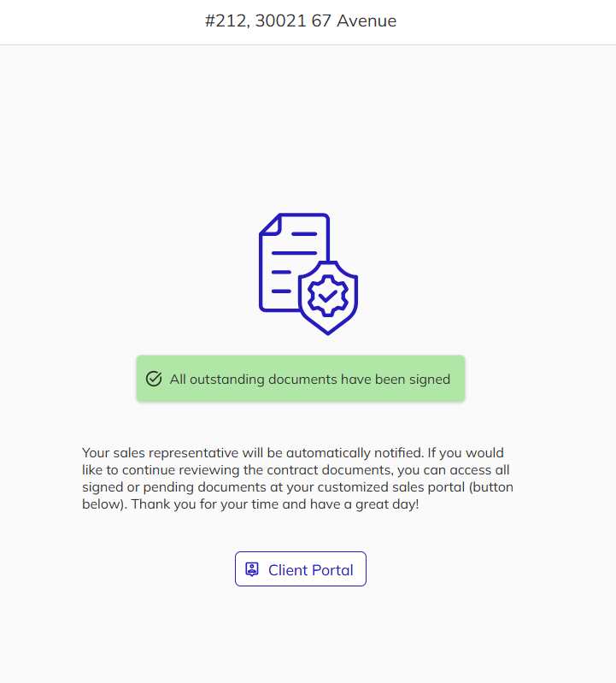Click the shield gear badge icon
The height and width of the screenshot is (683, 616).
pos(328,297)
